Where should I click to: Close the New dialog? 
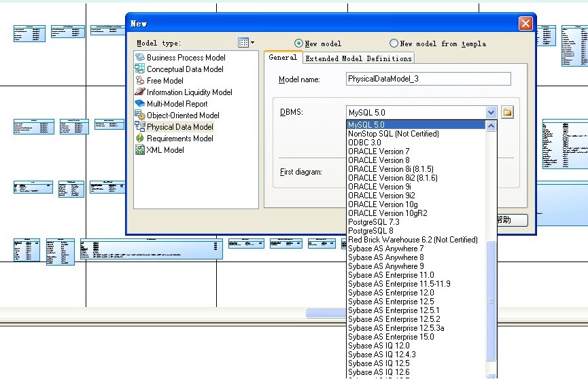[x=525, y=23]
